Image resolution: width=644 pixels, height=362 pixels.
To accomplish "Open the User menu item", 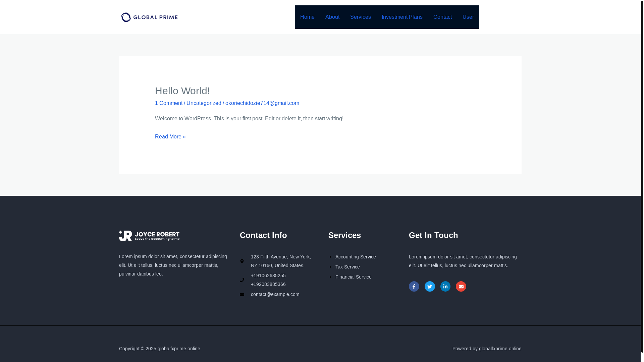I will [468, 17].
